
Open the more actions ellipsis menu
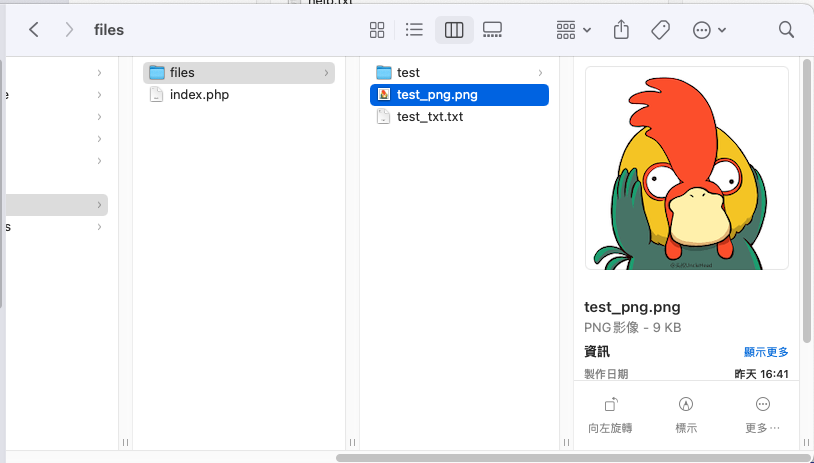709,30
